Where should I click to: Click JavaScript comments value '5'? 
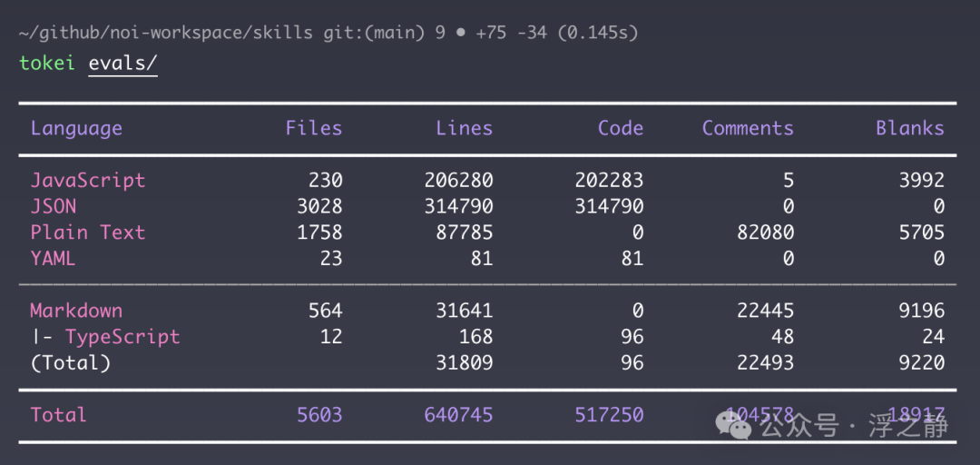[x=789, y=181]
